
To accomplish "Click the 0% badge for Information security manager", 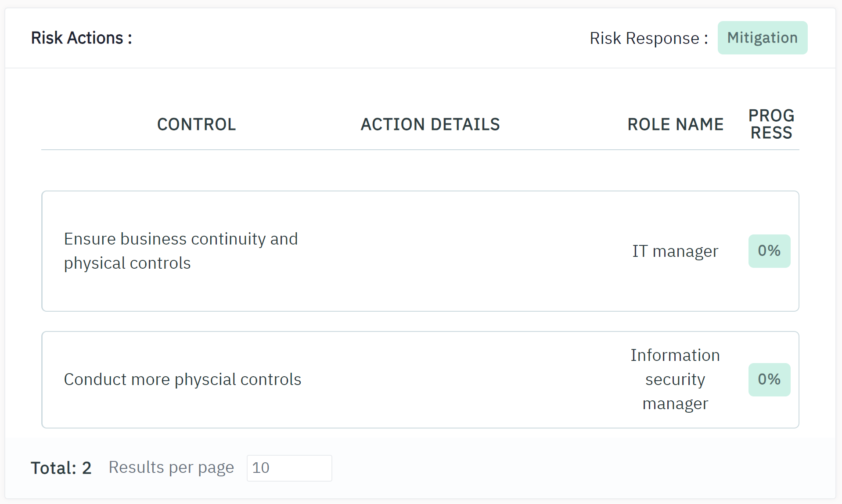I will click(769, 379).
